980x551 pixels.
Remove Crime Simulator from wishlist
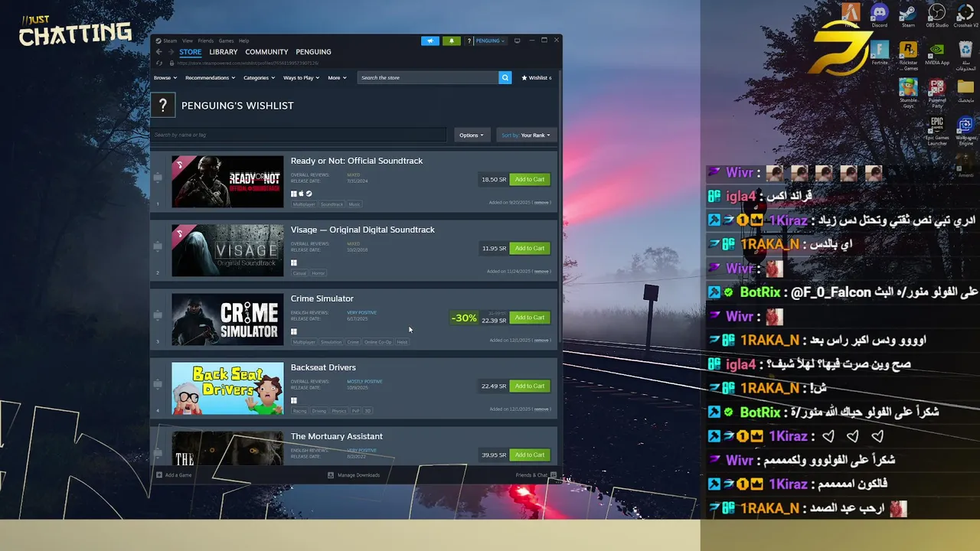[541, 341]
